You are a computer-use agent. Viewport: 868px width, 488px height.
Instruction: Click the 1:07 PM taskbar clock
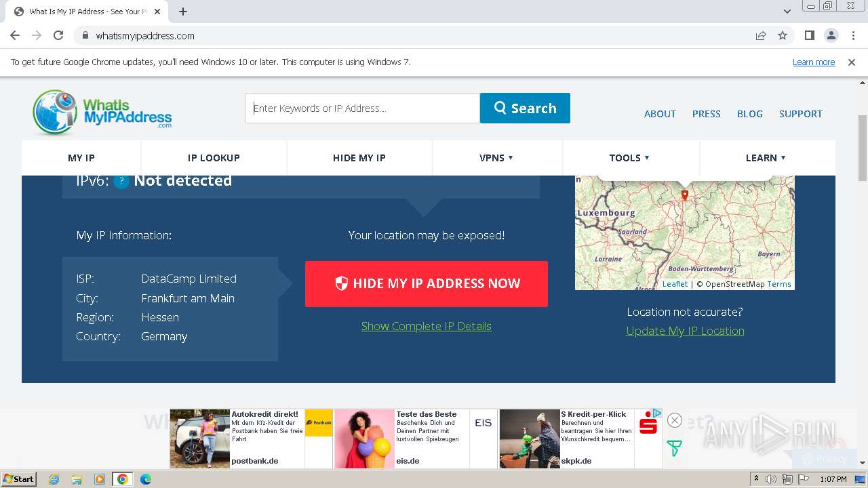click(x=833, y=479)
